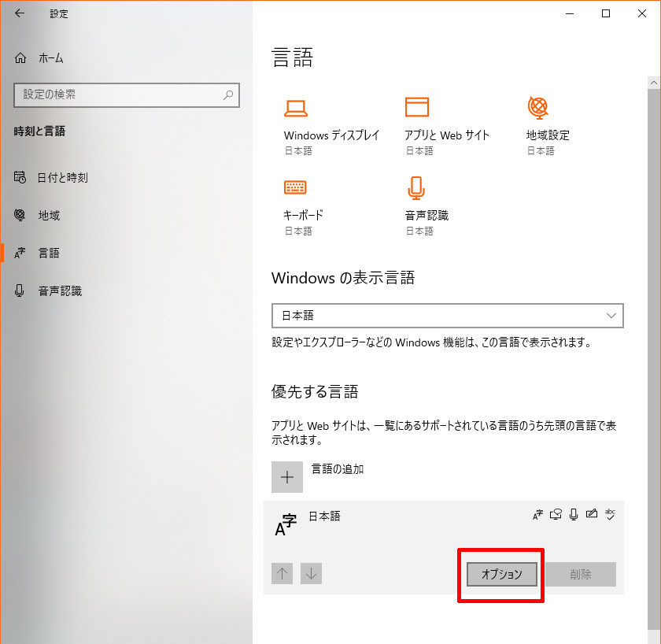Screen dimensions: 661x644
Task: Click the 地域設定 label
Action: pos(548,135)
